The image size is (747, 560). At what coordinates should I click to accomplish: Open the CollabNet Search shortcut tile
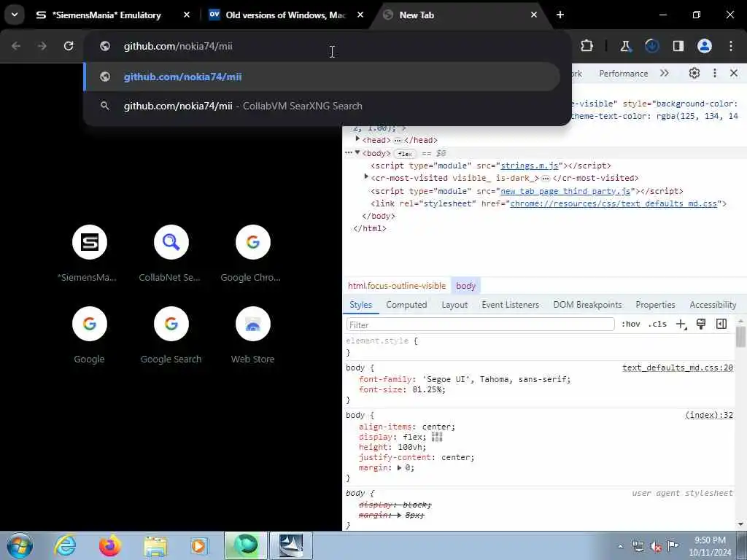coord(171,253)
